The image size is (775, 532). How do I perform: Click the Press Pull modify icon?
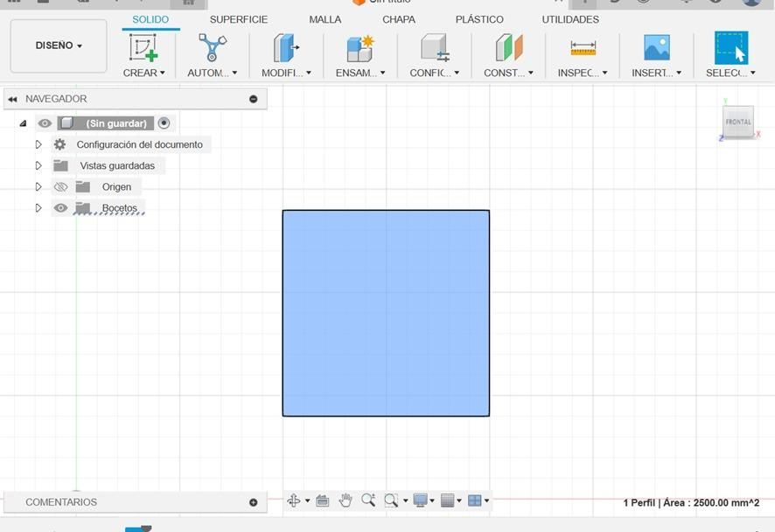286,47
